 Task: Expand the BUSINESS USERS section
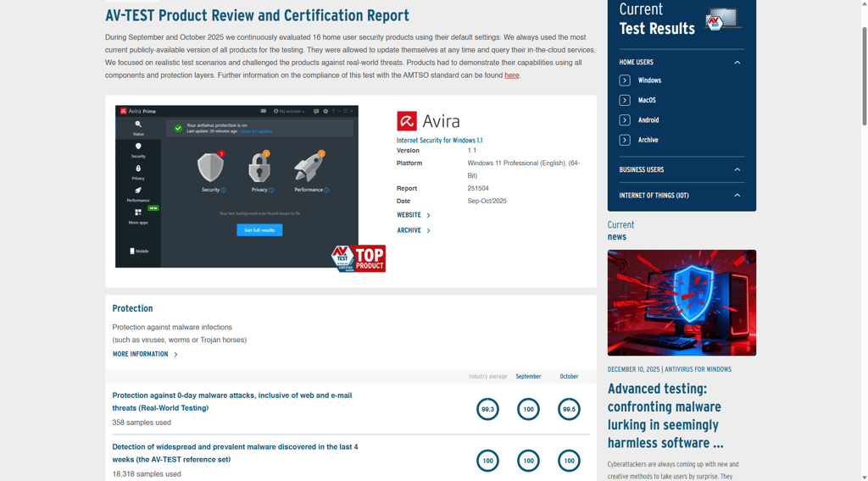[x=737, y=169]
